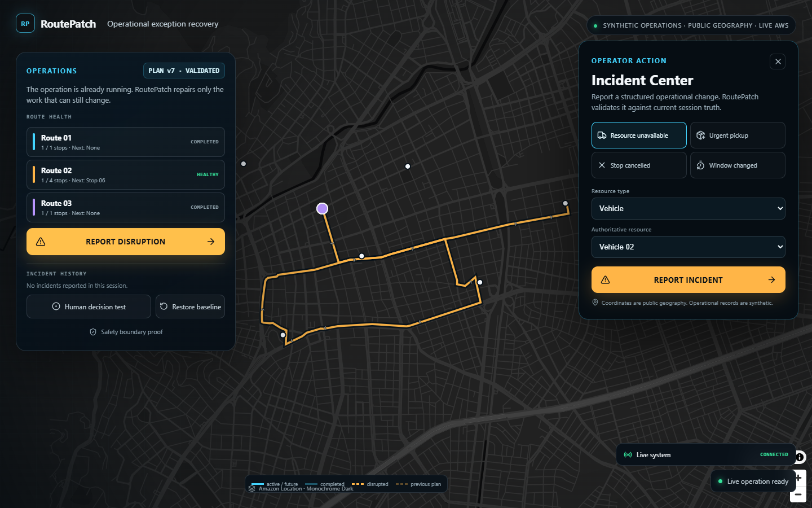Click the disrupted legend dashed swatch
The height and width of the screenshot is (508, 812).
coord(358,484)
